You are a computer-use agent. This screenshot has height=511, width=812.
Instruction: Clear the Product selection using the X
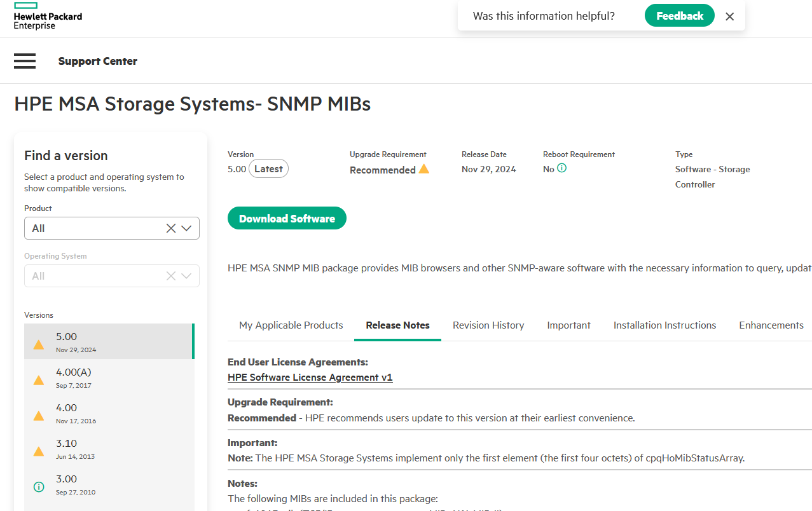[170, 228]
